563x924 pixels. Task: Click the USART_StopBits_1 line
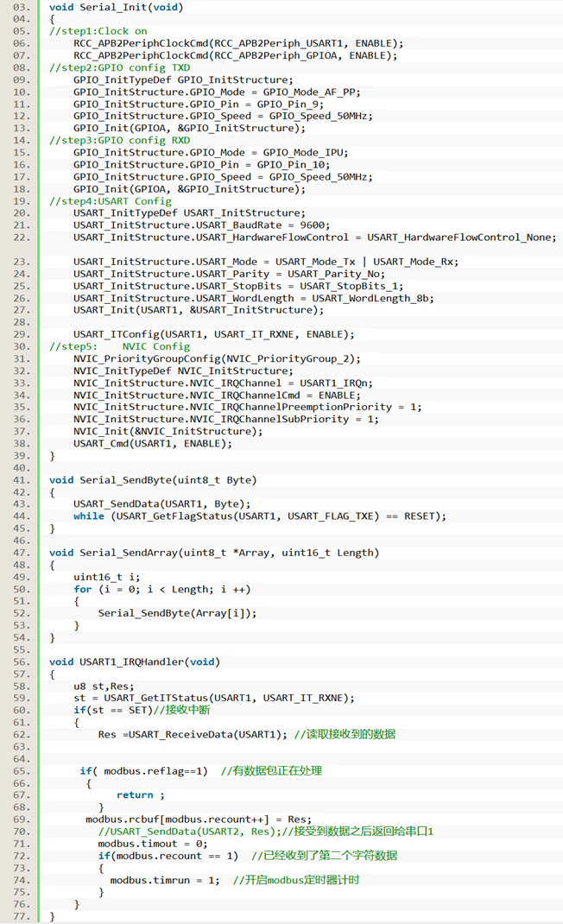coord(238,286)
